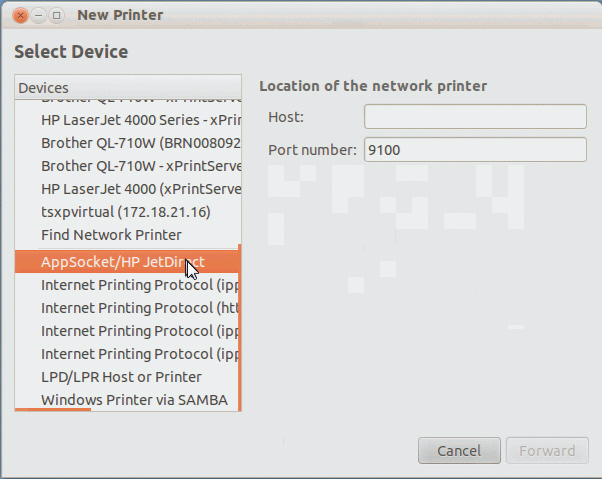Screen dimensions: 602x479
Task: Select AppSocket/HP JetDirect device
Action: [122, 262]
